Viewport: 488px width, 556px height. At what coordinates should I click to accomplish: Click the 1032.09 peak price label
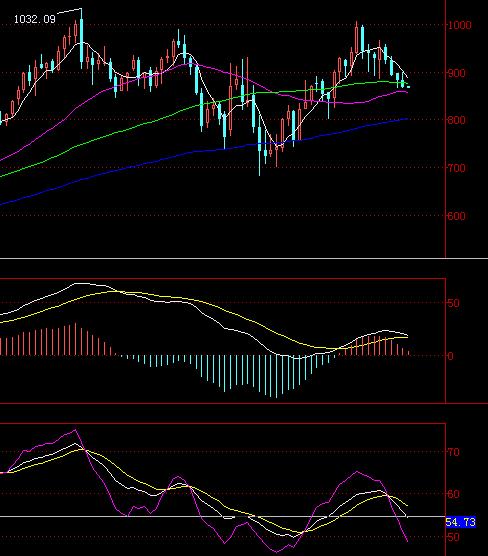35,19
